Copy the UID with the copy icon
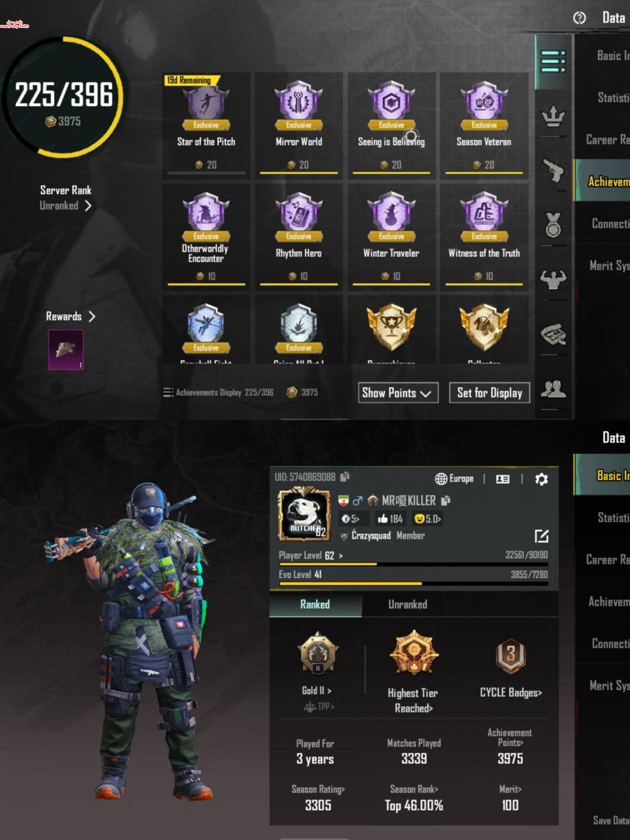This screenshot has width=630, height=840. 344,477
